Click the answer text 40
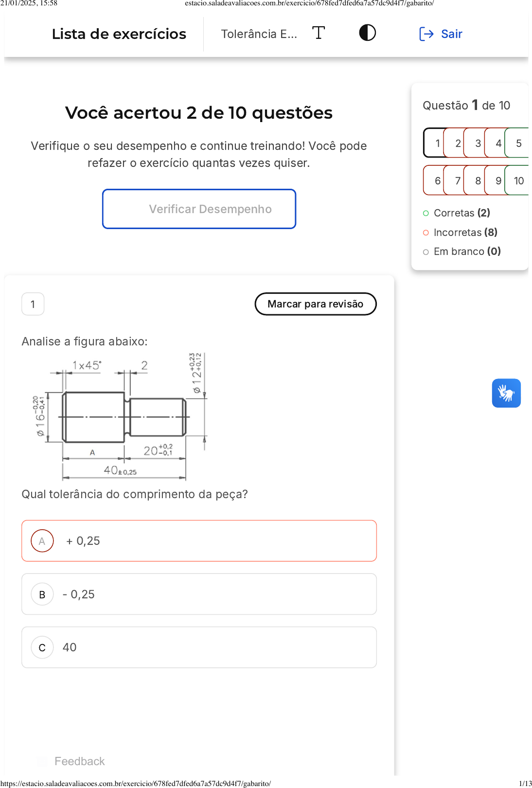The width and height of the screenshot is (532, 788). 70,647
